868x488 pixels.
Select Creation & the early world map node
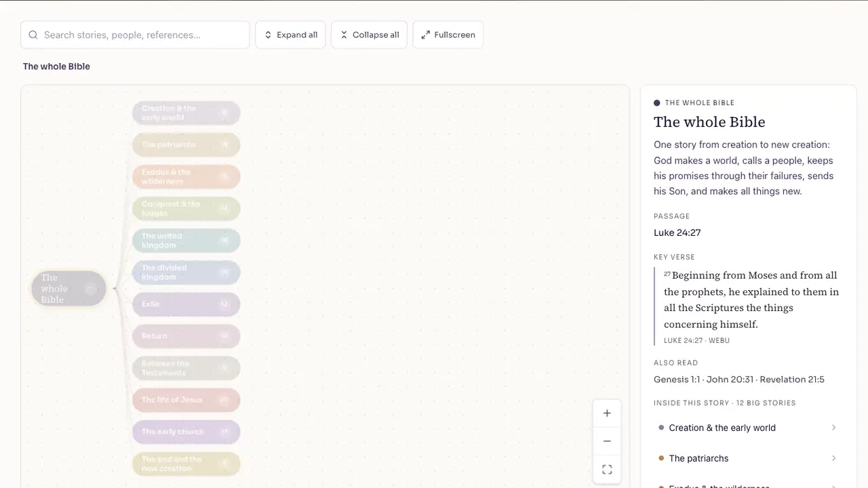pos(186,113)
